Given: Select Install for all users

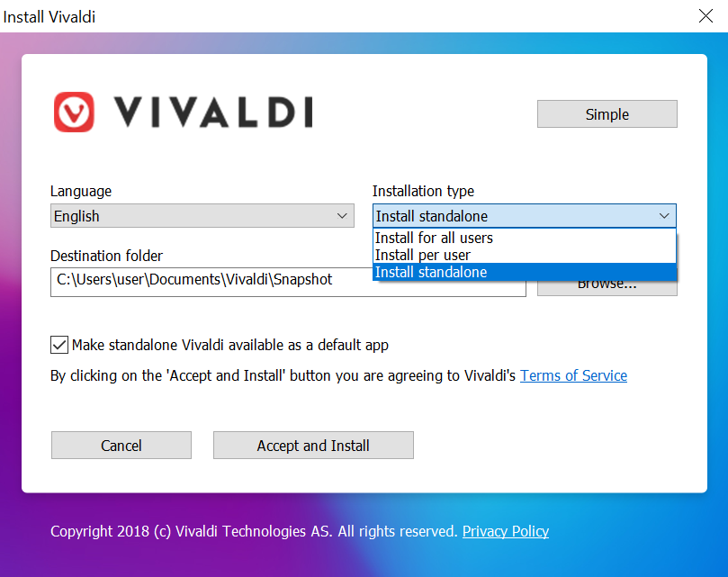Looking at the screenshot, I should pos(449,238).
